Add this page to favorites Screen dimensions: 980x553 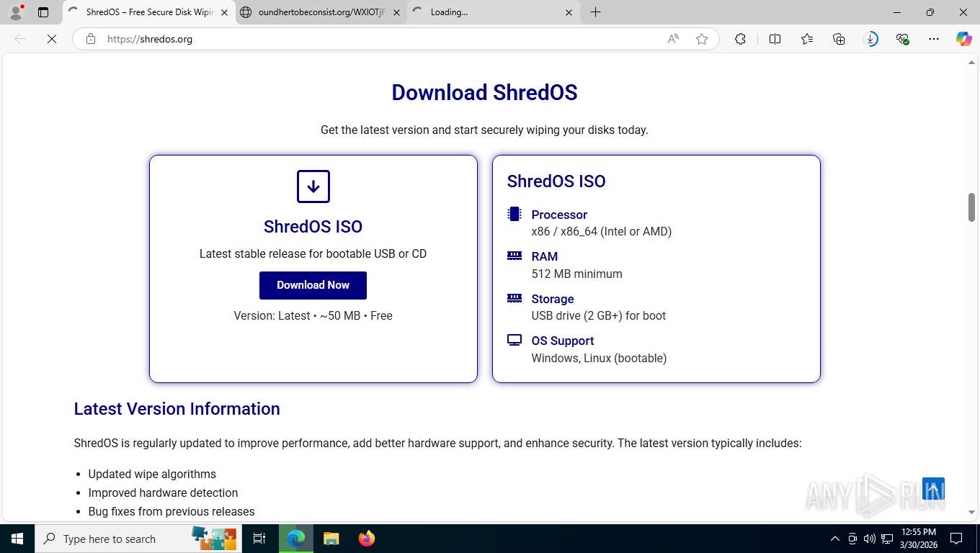tap(702, 39)
